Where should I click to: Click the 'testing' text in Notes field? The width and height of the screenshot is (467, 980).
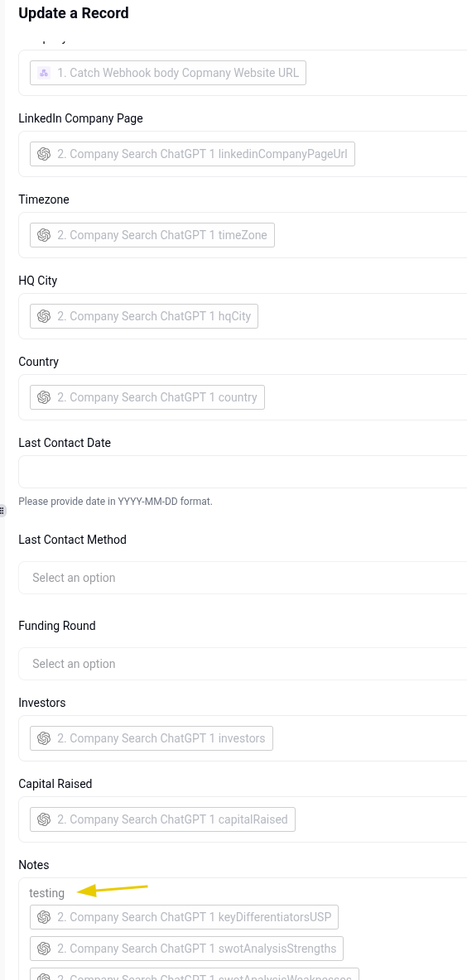coord(47,893)
